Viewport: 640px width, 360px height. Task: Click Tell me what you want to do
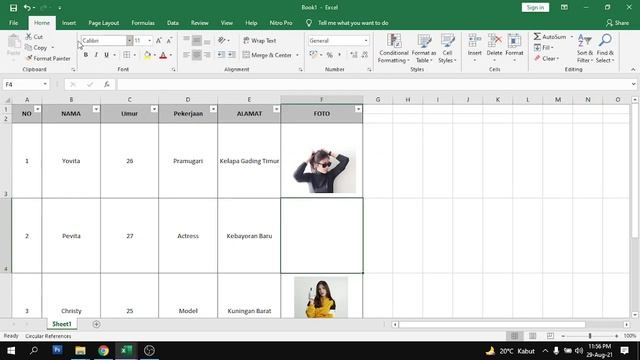pos(353,23)
